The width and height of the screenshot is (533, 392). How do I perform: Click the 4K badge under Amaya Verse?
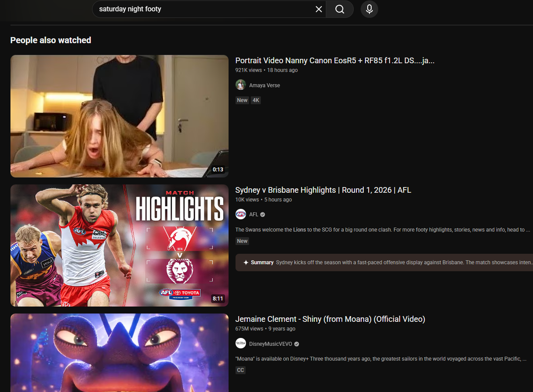point(256,100)
